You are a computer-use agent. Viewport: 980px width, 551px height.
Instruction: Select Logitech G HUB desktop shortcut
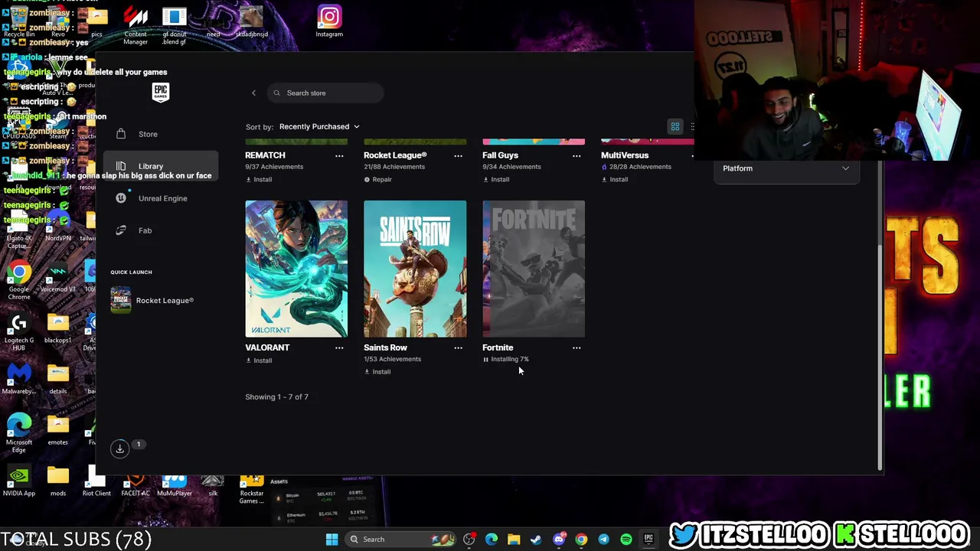point(19,332)
